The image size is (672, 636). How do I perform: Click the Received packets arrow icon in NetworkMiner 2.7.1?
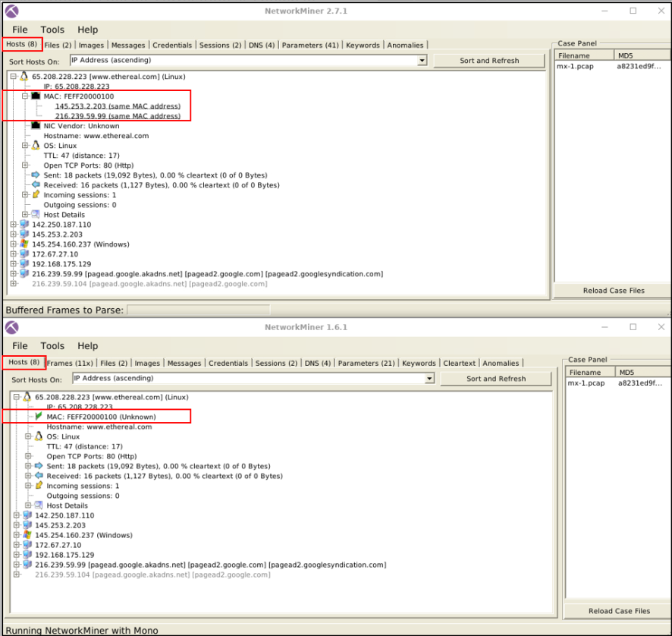36,185
